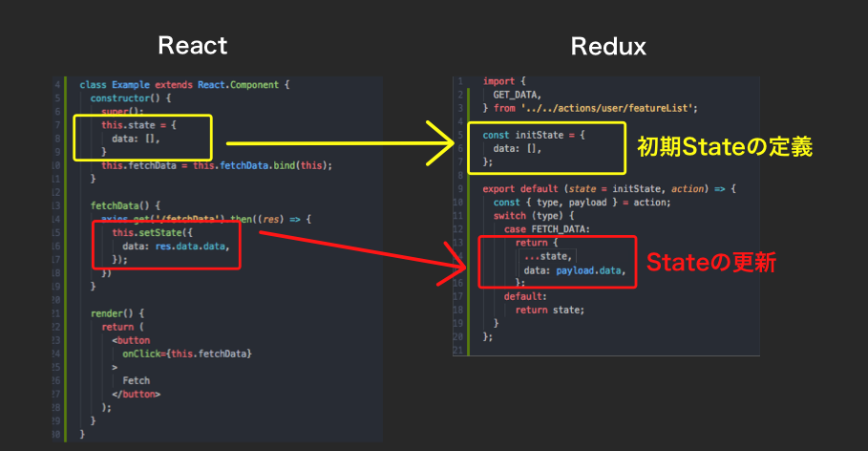Image resolution: width=868 pixels, height=451 pixels.
Task: Select the "default:" case line
Action: (x=525, y=296)
